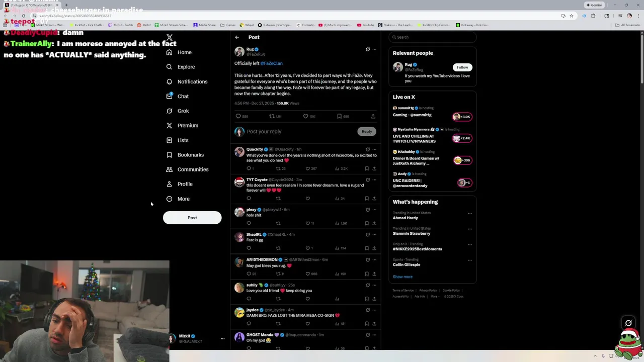Open summit1g's live Gaming stream
This screenshot has width=644, height=362.
click(x=432, y=113)
